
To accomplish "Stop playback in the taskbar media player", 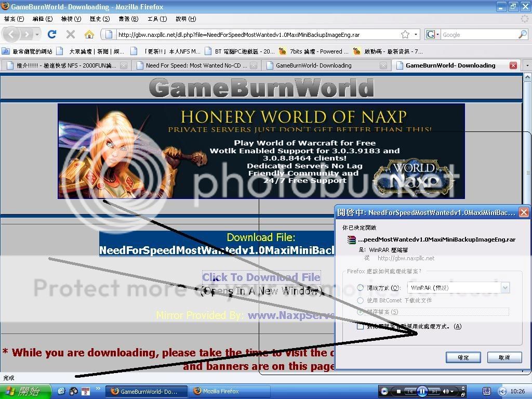I will [x=398, y=391].
